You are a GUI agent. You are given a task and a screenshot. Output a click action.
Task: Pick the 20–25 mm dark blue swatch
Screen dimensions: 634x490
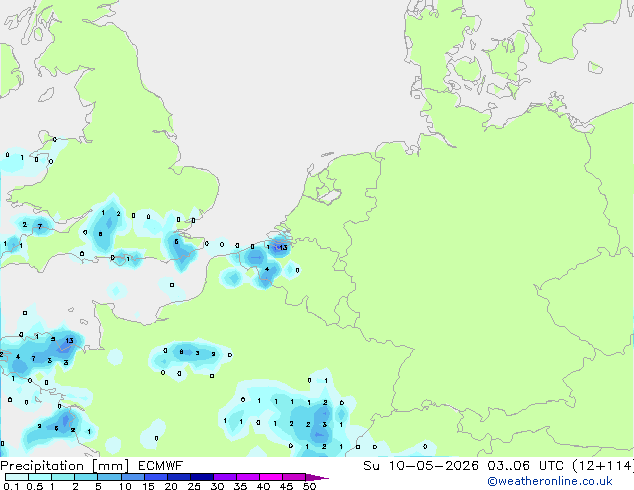178,477
